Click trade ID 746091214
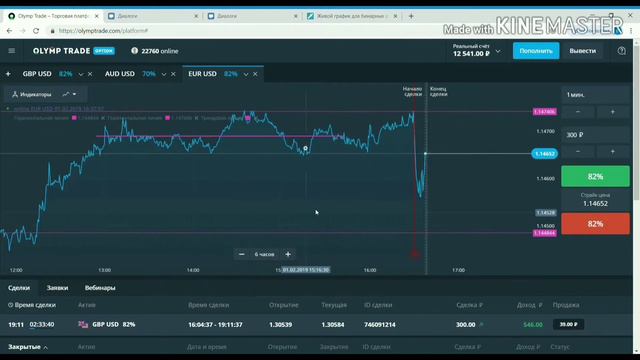This screenshot has height=360, width=640. click(380, 325)
